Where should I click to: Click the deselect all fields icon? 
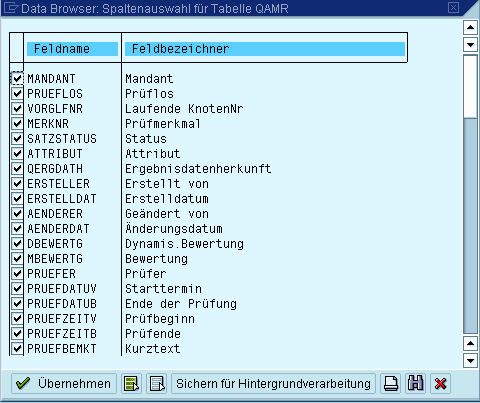(157, 383)
